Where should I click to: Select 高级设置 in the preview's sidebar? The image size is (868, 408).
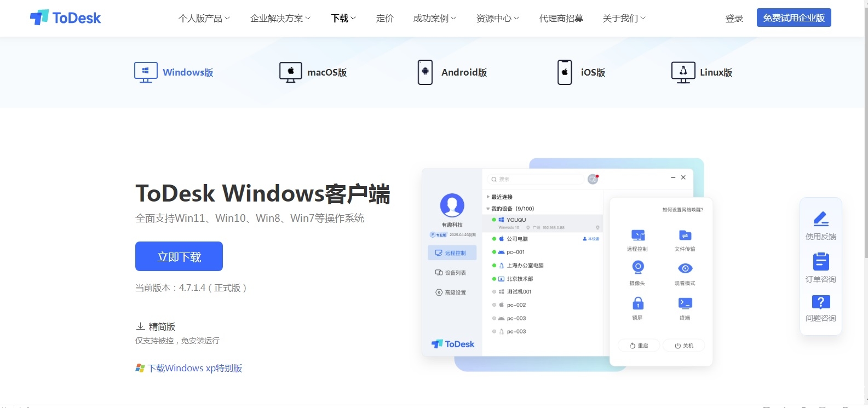(x=452, y=292)
